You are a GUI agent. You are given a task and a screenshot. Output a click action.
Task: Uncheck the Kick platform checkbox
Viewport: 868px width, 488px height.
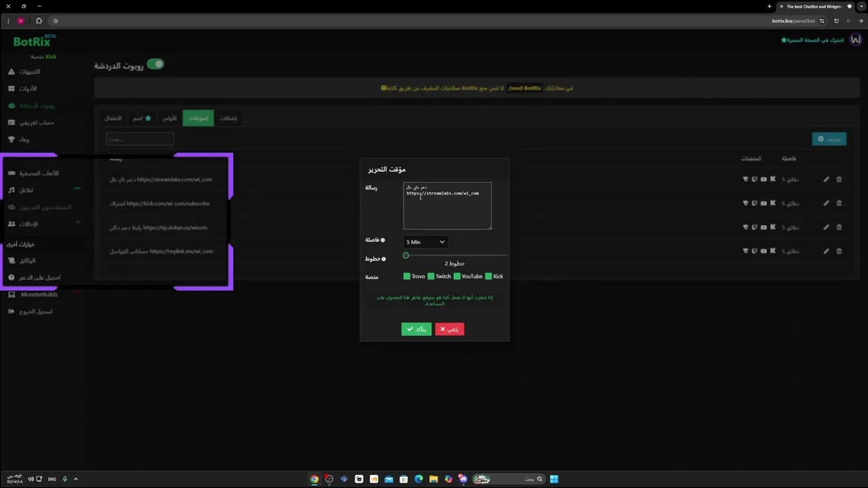488,277
